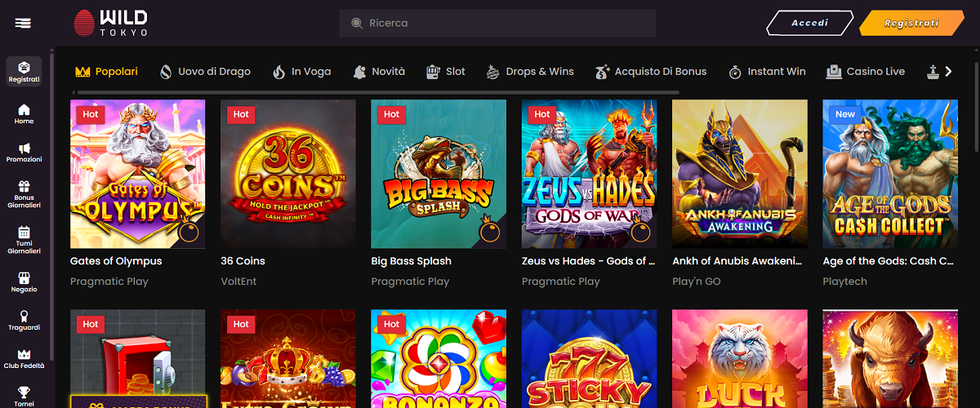The image size is (980, 408).
Task: Open the 777 Sticky game thumbnail
Action: coord(589,359)
